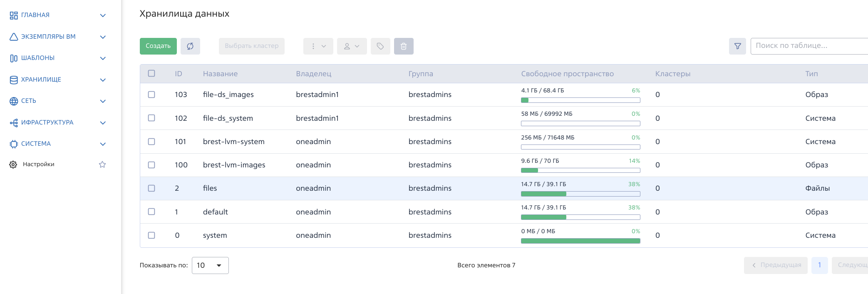The height and width of the screenshot is (294, 868).
Task: Click the files datastore free-space progress bar
Action: (580, 194)
